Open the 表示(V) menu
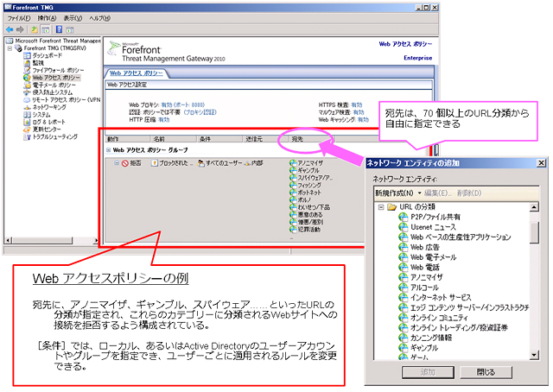553x392 pixels. pos(73,18)
